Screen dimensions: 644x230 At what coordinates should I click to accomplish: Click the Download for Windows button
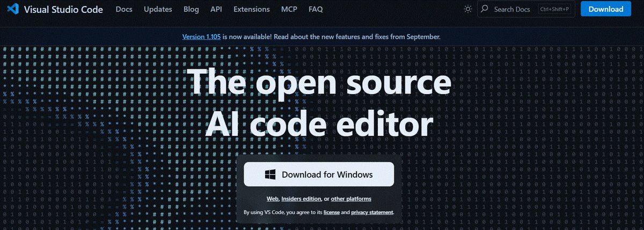319,174
